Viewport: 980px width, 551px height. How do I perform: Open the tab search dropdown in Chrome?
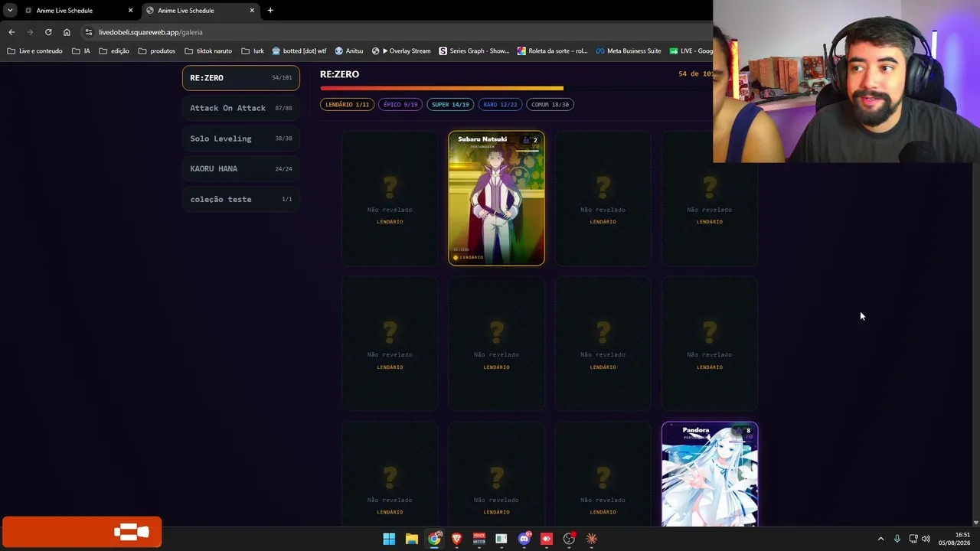[10, 11]
